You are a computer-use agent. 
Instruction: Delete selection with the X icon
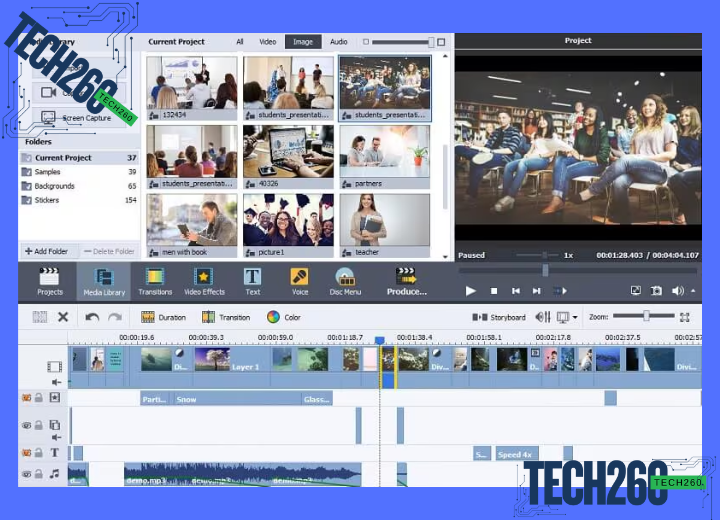coord(63,317)
